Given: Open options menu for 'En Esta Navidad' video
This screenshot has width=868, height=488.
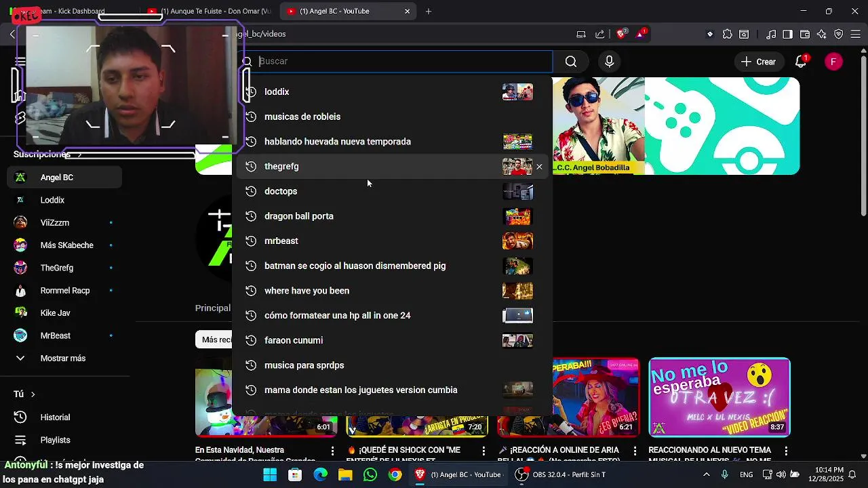Looking at the screenshot, I should pos(332,451).
